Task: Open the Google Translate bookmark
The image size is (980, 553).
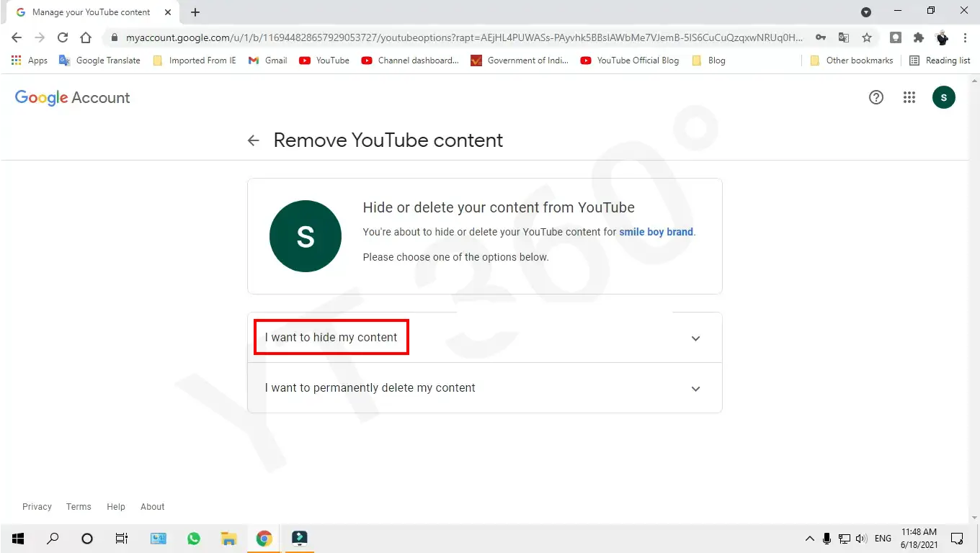Action: click(x=99, y=60)
